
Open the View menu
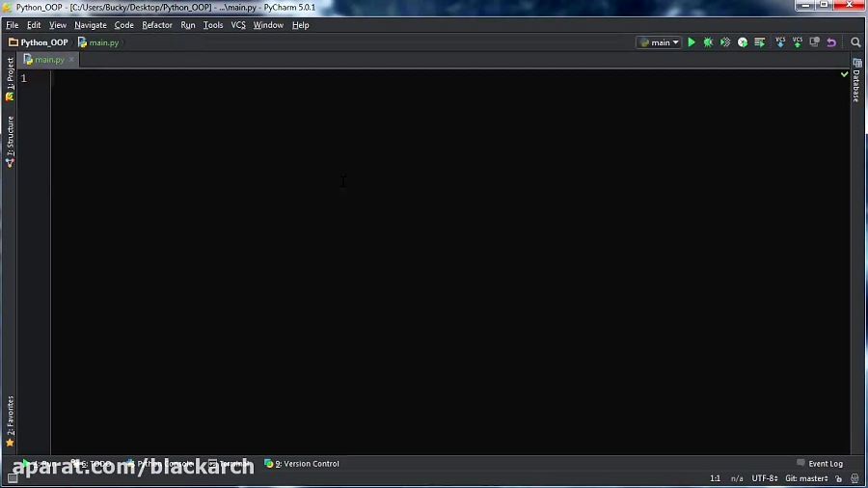click(58, 25)
